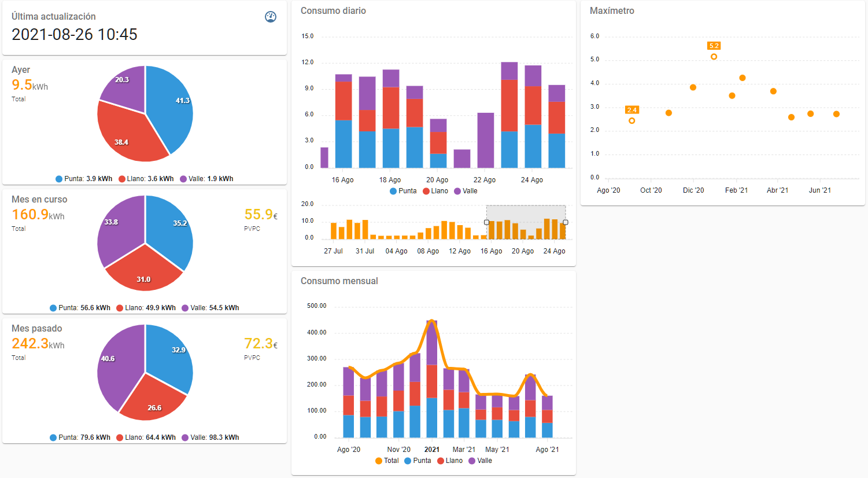The height and width of the screenshot is (478, 868).
Task: Click the 55.9 € PVPC cost value
Action: (261, 215)
